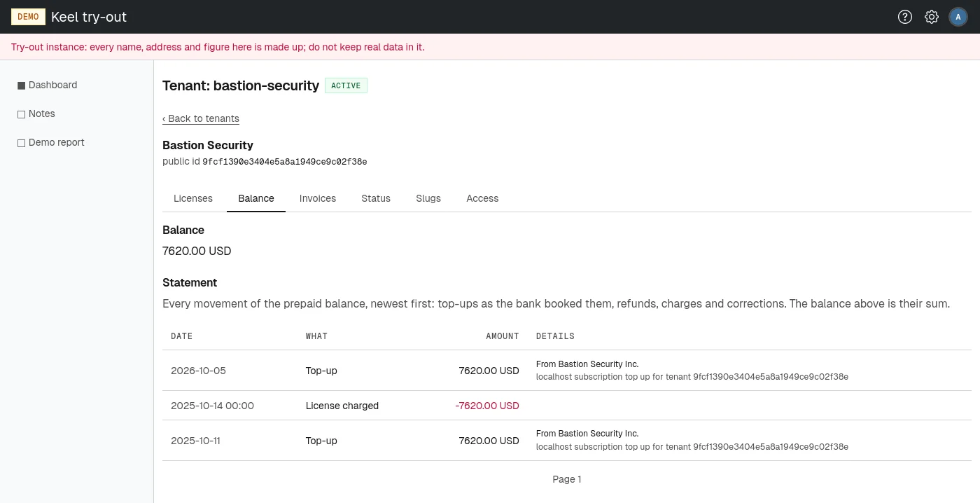Click the 7620.00 USD balance value
The width and height of the screenshot is (980, 503).
click(197, 251)
